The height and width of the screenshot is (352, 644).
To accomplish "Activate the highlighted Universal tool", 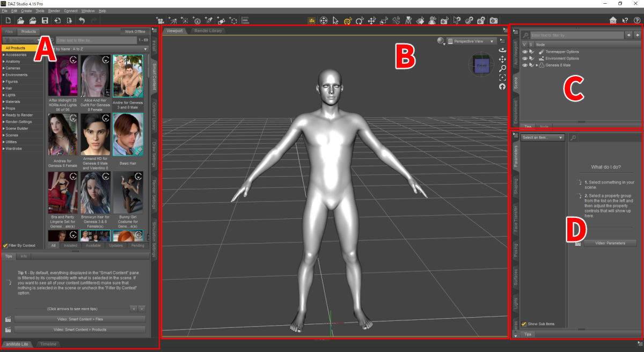I will [x=348, y=20].
